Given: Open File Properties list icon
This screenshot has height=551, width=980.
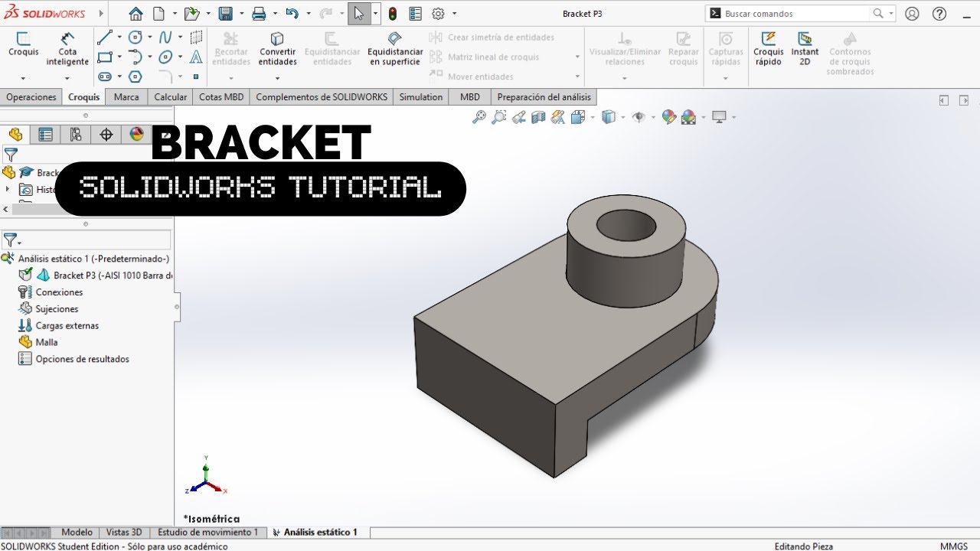Looking at the screenshot, I should 415,13.
